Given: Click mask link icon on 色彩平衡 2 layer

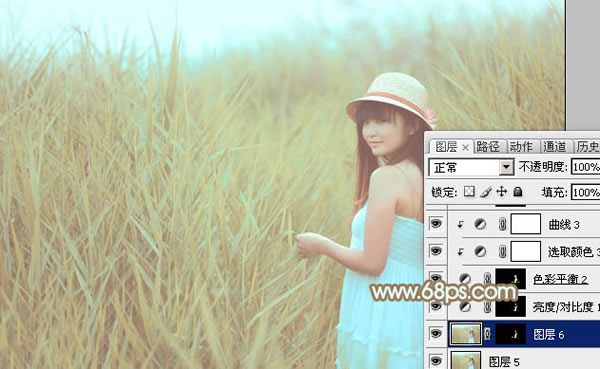Looking at the screenshot, I should [488, 279].
